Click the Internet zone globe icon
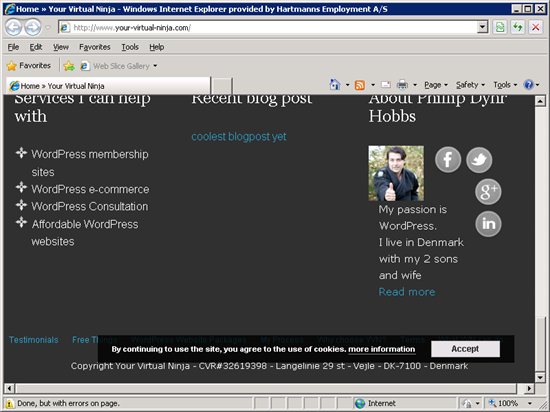This screenshot has width=550, height=412. tap(360, 403)
